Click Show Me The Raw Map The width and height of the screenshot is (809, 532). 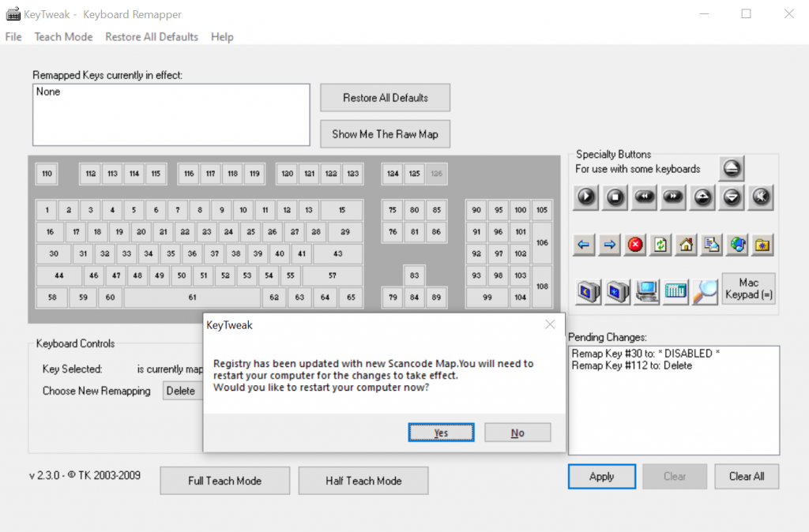tap(385, 133)
